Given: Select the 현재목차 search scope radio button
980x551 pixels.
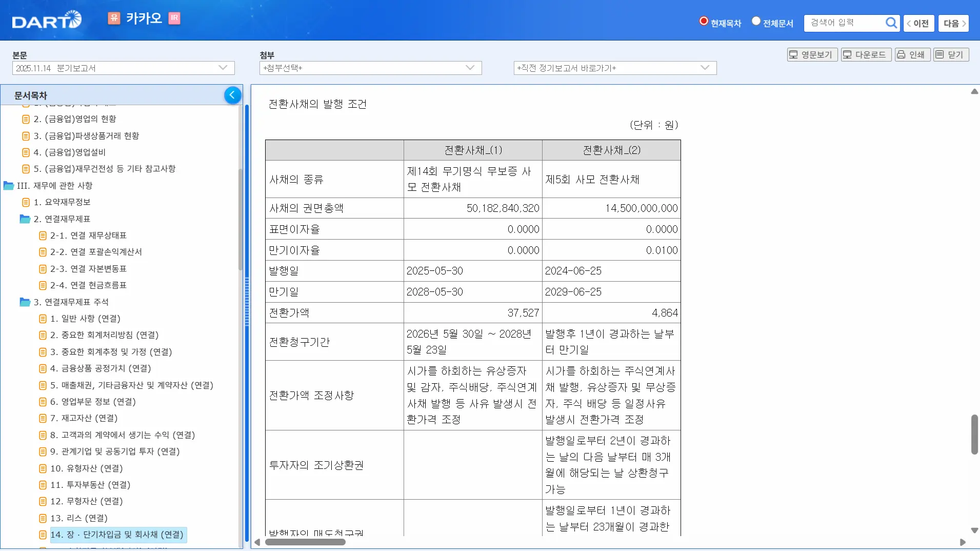Looking at the screenshot, I should (x=703, y=21).
